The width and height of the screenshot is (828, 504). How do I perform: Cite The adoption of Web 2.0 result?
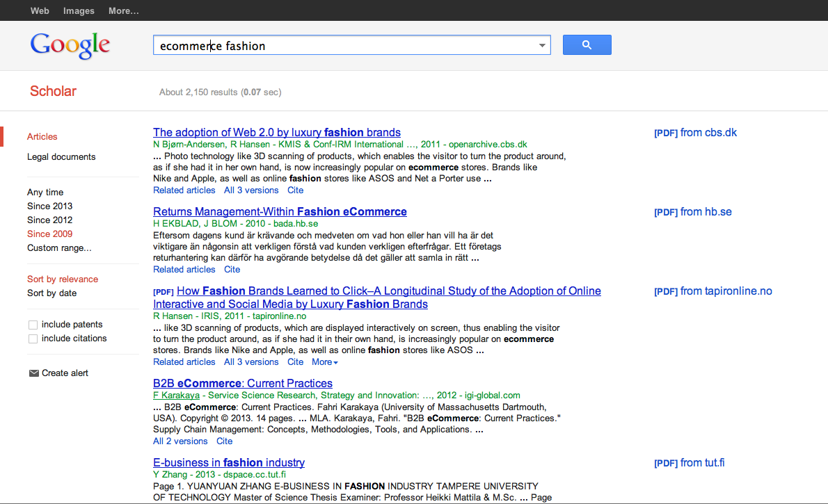click(x=295, y=190)
